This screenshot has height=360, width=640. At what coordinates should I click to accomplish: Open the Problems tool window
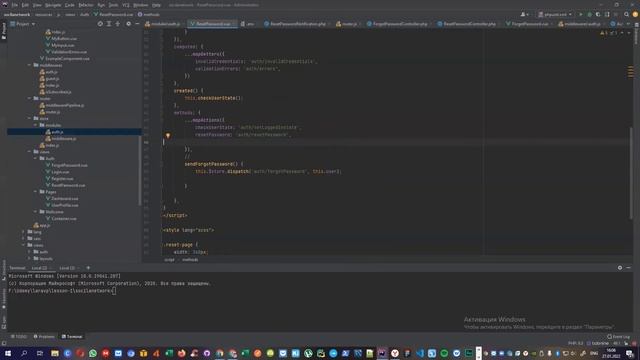(x=44, y=337)
